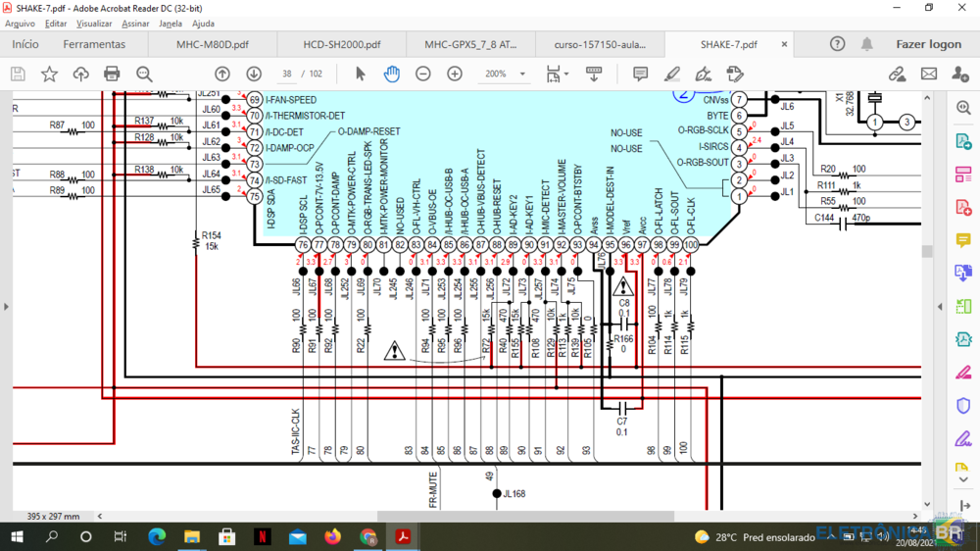
Task: Click the print icon in toolbar
Action: 112,74
